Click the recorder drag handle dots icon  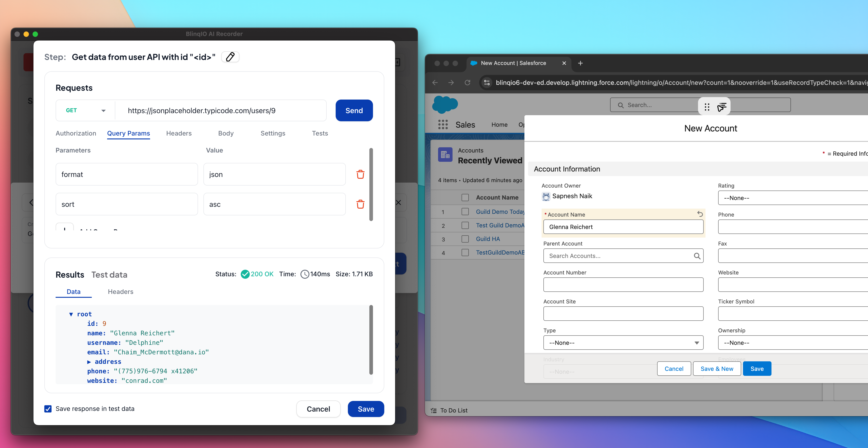coord(707,107)
